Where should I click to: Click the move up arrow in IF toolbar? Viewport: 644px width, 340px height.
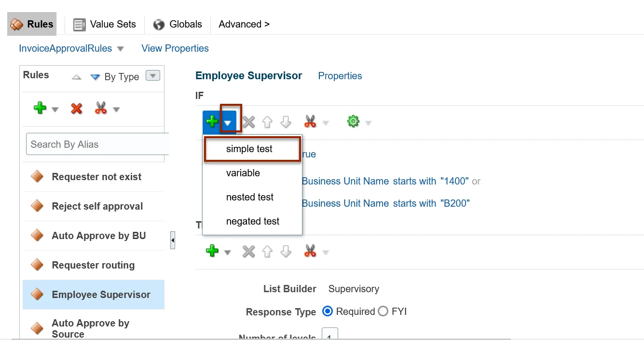click(x=267, y=122)
